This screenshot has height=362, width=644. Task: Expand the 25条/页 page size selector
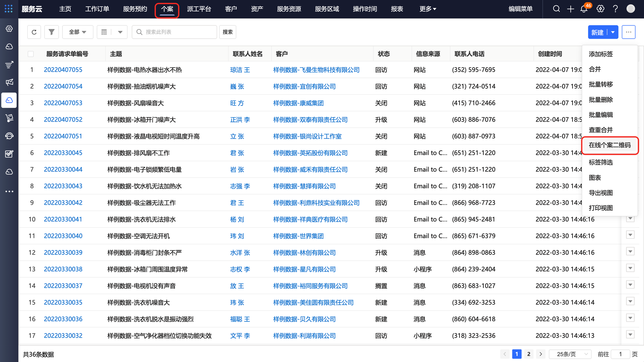(x=570, y=354)
